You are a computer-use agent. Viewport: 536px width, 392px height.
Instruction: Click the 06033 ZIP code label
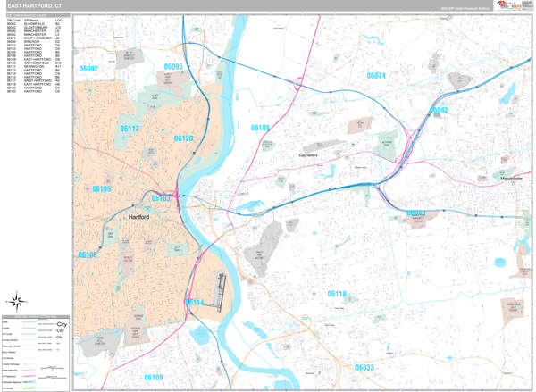point(364,367)
